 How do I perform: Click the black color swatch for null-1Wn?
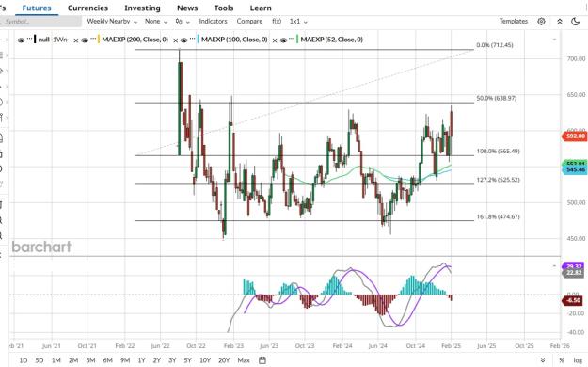pos(35,39)
